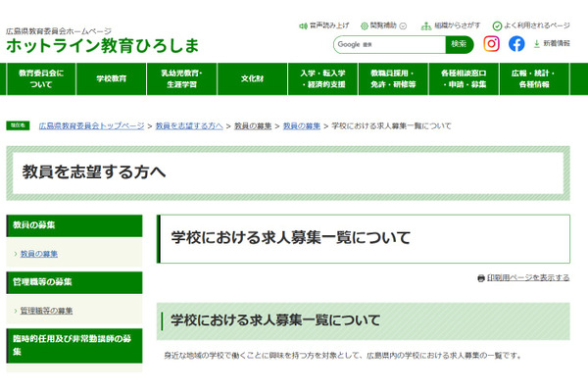588x392 pixels.
Task: Select 管理職等の募集 sidebar sub-link
Action: click(x=46, y=311)
